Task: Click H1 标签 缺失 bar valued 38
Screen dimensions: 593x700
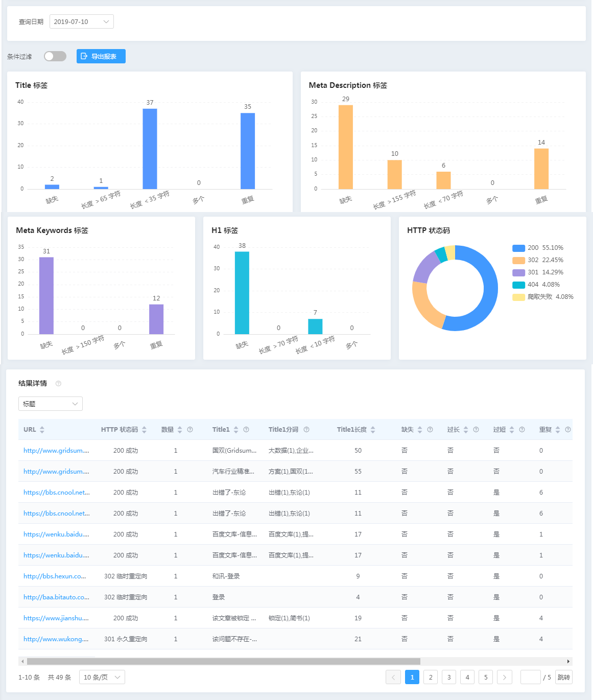Action: click(x=242, y=293)
